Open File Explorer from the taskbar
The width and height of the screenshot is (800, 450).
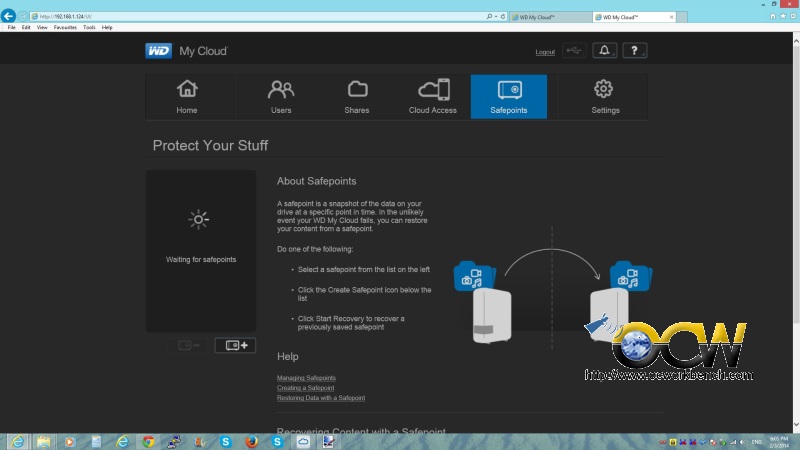[43, 441]
